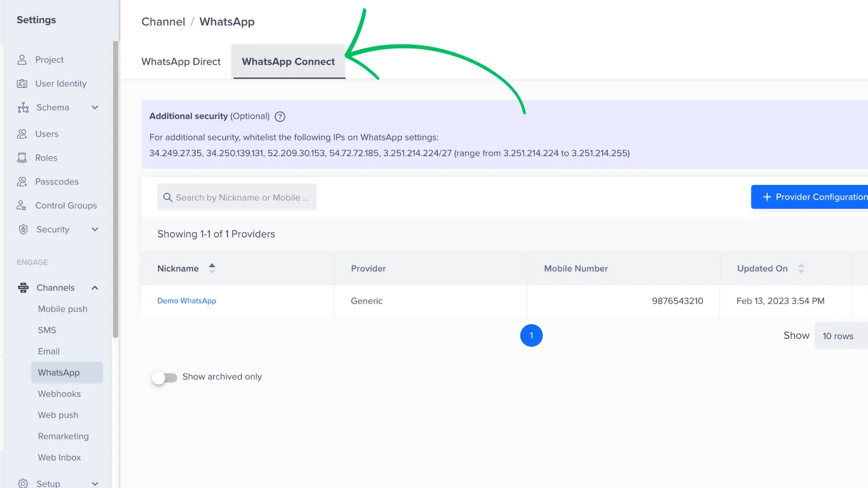Click the User Identity card icon
868x488 pixels.
[22, 84]
